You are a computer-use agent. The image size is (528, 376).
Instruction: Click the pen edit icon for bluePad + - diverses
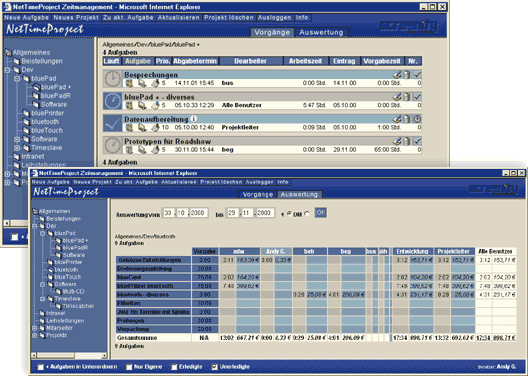point(397,97)
